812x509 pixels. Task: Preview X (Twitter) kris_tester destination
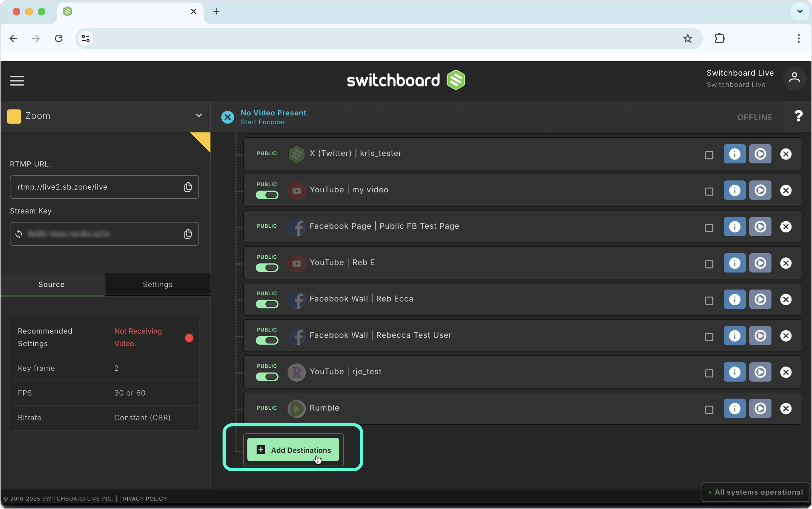coord(760,154)
